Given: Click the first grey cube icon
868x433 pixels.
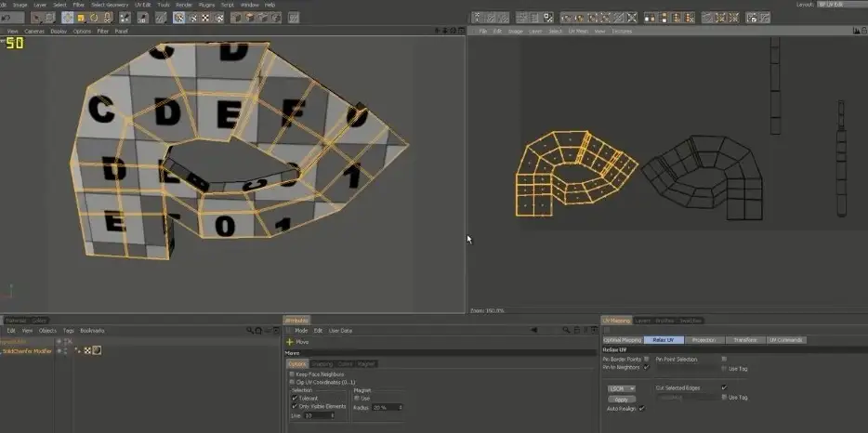Looking at the screenshot, I should point(236,19).
